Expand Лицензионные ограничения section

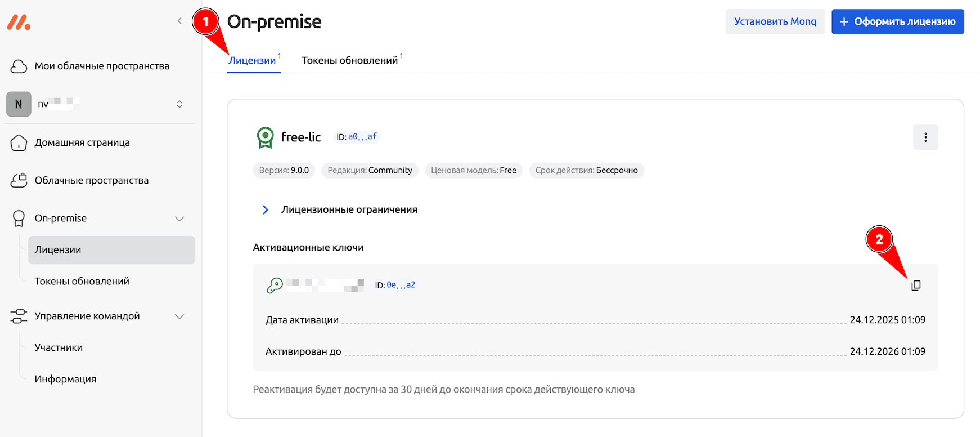266,209
